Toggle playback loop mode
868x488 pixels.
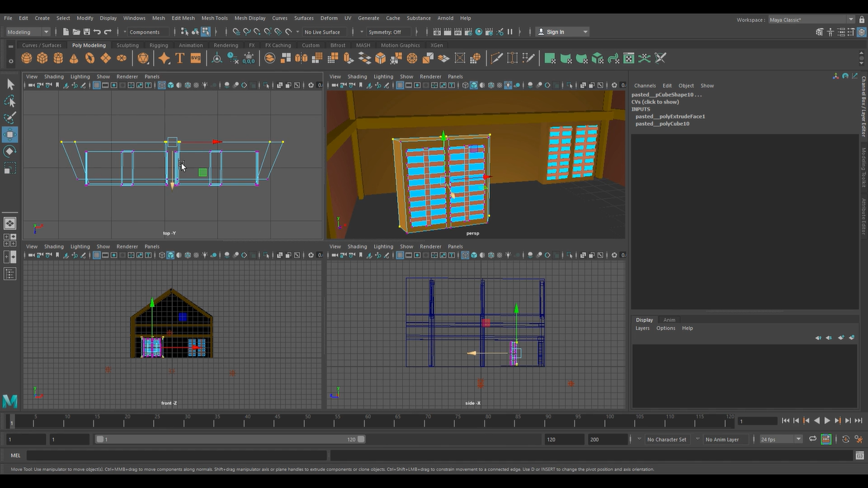click(813, 439)
